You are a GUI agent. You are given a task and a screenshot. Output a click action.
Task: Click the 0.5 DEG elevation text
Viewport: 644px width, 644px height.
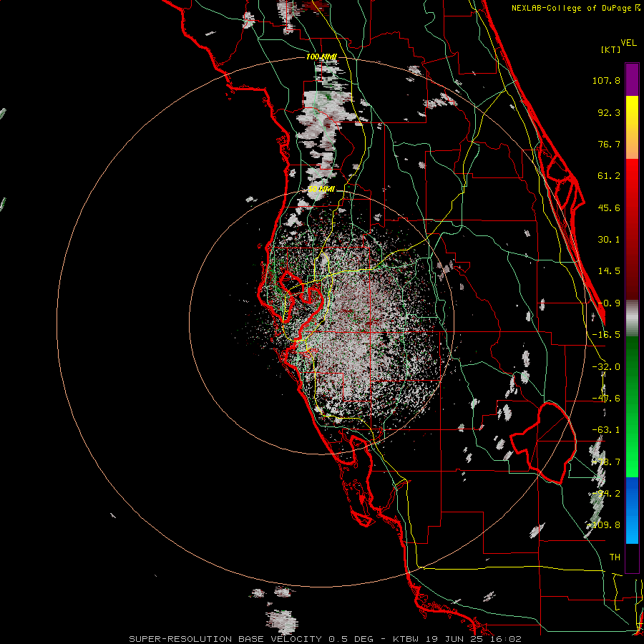(x=351, y=639)
